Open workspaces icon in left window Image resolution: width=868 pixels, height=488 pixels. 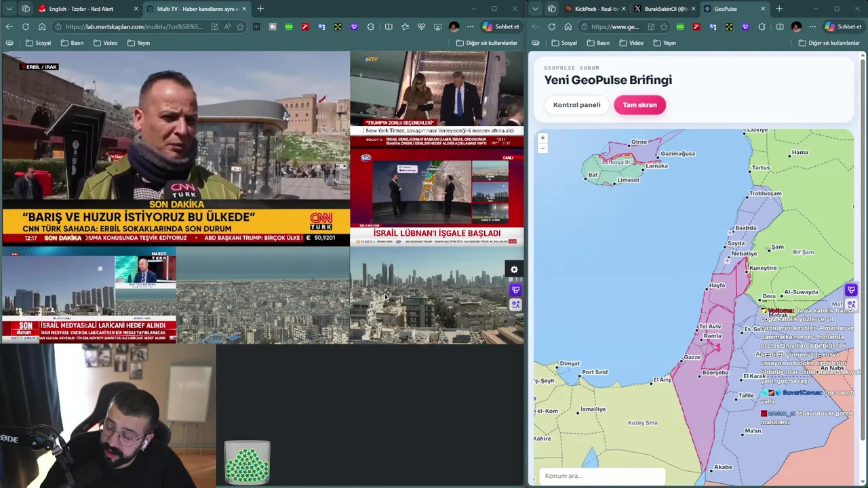26,9
